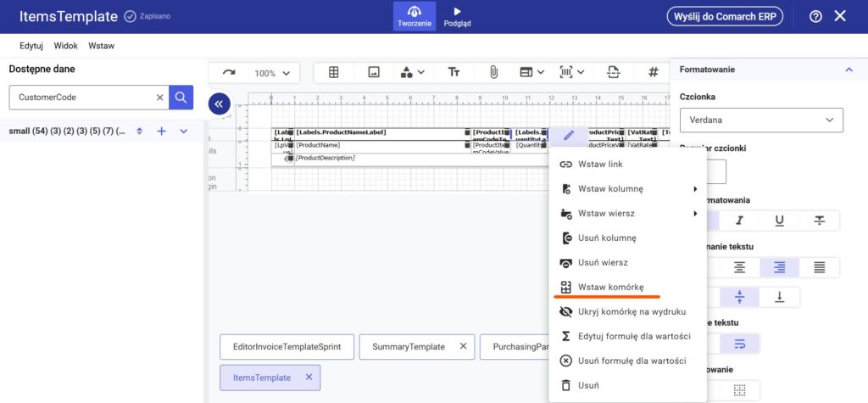
Task: Click the insert table toolbar icon
Action: [334, 73]
